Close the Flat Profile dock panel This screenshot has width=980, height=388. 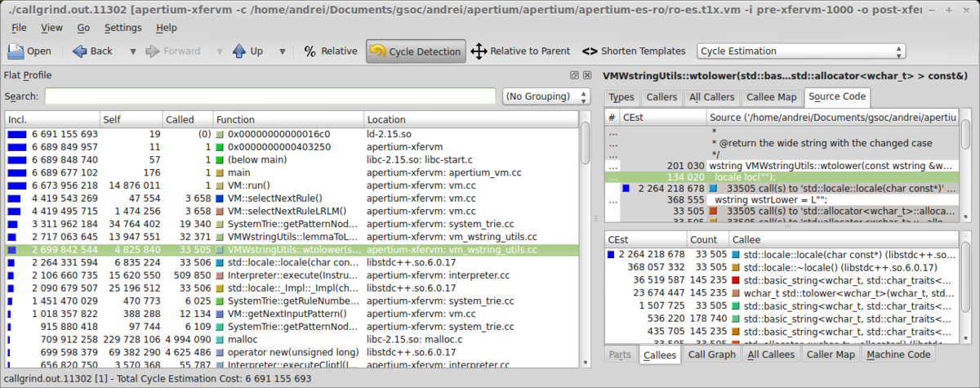pyautogui.click(x=588, y=75)
